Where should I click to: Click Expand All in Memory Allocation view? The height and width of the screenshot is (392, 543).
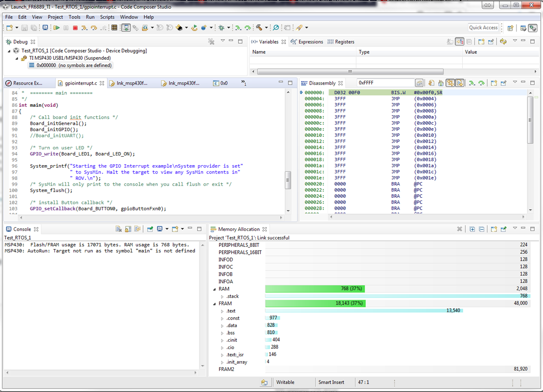click(472, 229)
